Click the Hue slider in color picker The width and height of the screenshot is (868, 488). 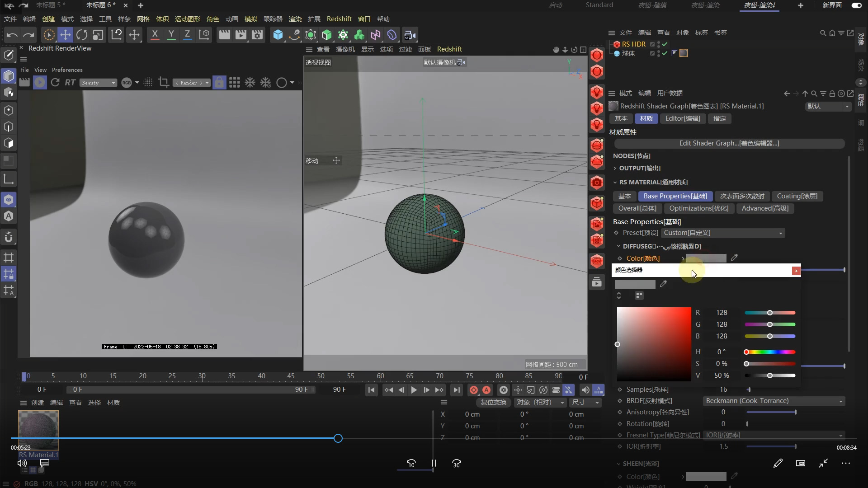pos(770,352)
